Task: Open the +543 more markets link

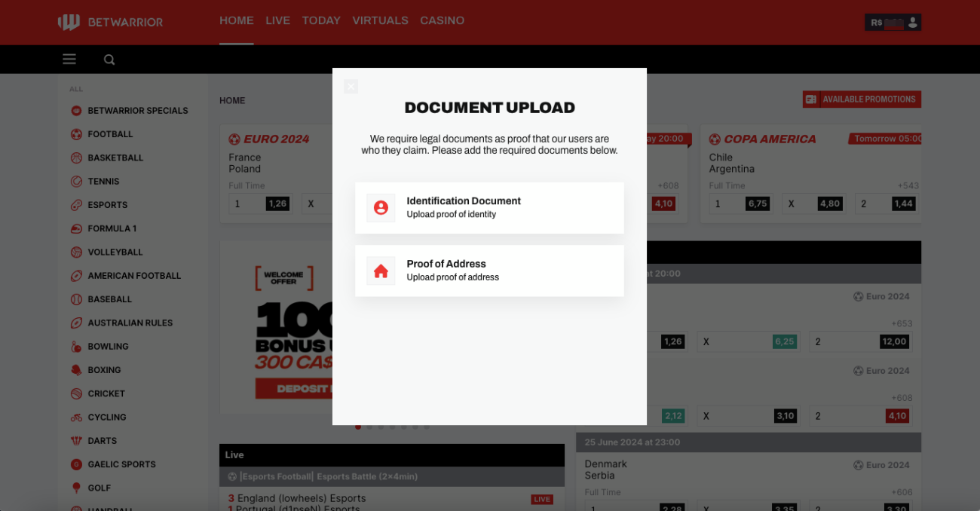Action: pyautogui.click(x=908, y=186)
